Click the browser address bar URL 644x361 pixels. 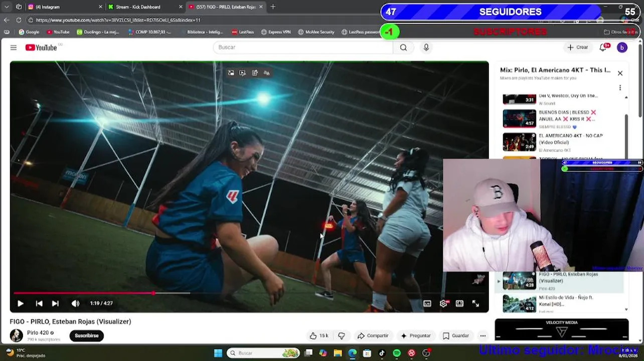(x=118, y=20)
